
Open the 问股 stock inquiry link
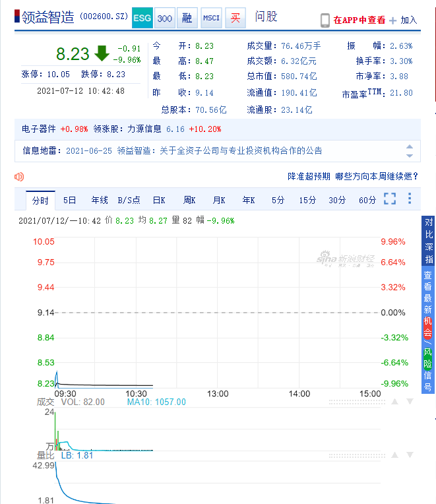pos(266,16)
